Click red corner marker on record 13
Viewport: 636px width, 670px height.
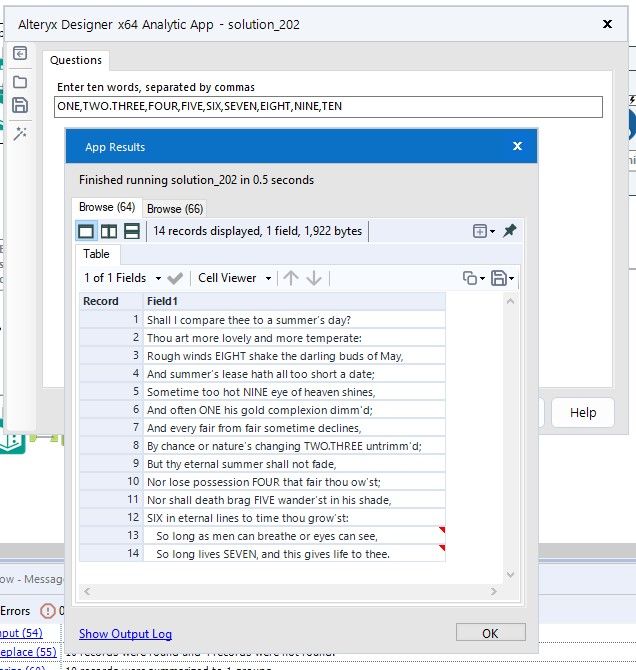(x=442, y=530)
